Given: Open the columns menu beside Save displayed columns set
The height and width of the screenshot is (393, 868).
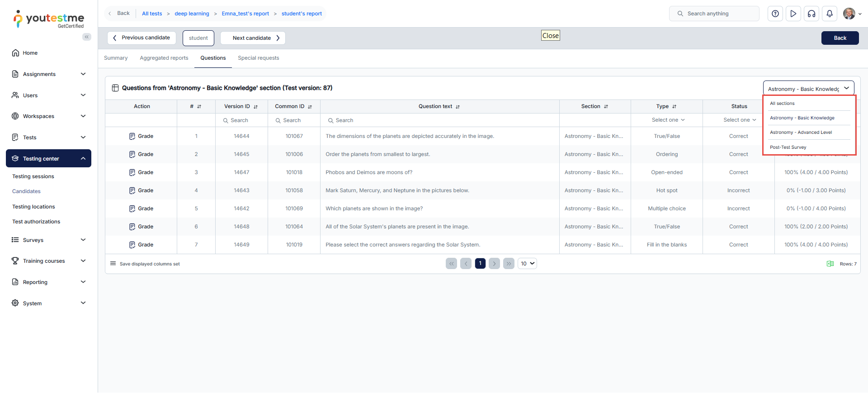Looking at the screenshot, I should (x=113, y=264).
